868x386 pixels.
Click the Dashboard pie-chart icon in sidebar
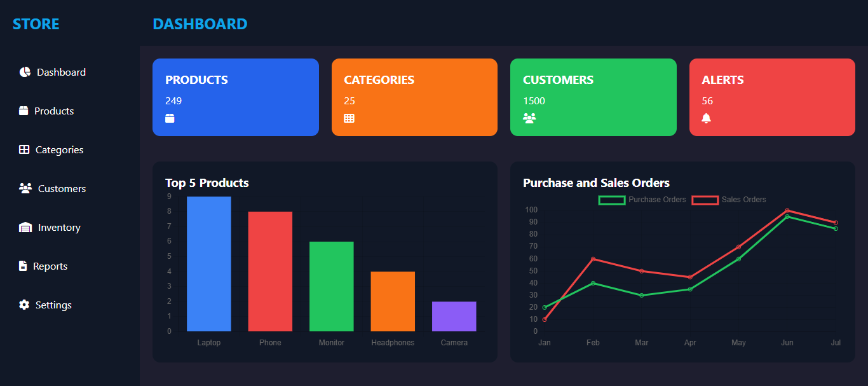click(x=24, y=71)
